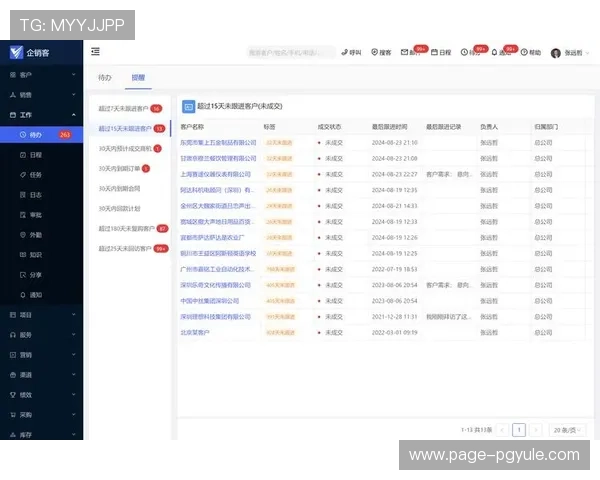Select 超过15天未跟进客户 reminder
The image size is (600, 480).
(130, 129)
